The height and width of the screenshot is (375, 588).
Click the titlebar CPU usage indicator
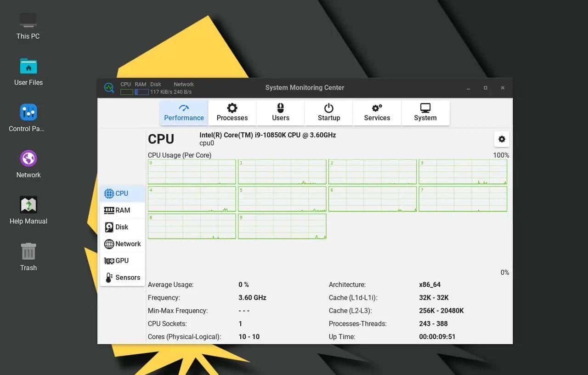[x=126, y=92]
